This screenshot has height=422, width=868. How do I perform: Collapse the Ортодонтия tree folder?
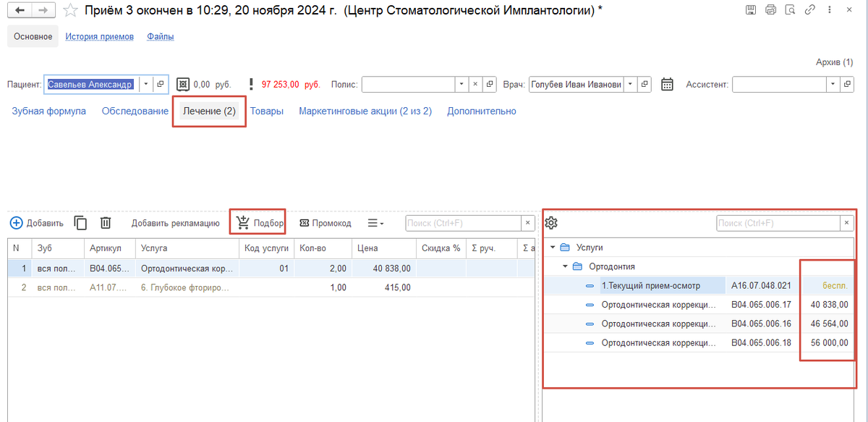click(x=566, y=266)
